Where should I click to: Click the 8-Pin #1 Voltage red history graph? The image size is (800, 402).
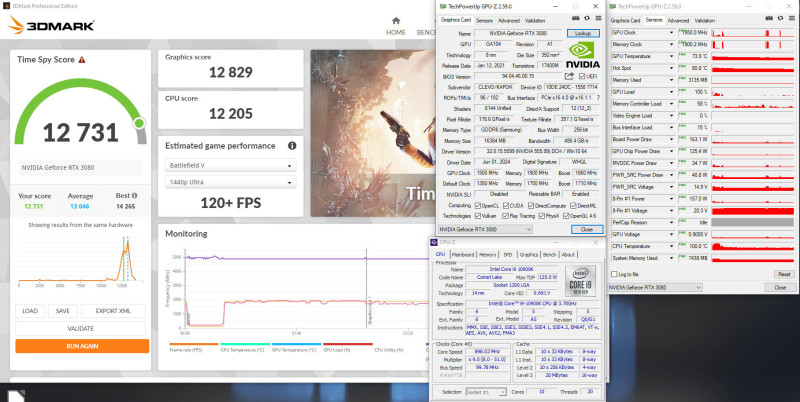click(x=753, y=211)
